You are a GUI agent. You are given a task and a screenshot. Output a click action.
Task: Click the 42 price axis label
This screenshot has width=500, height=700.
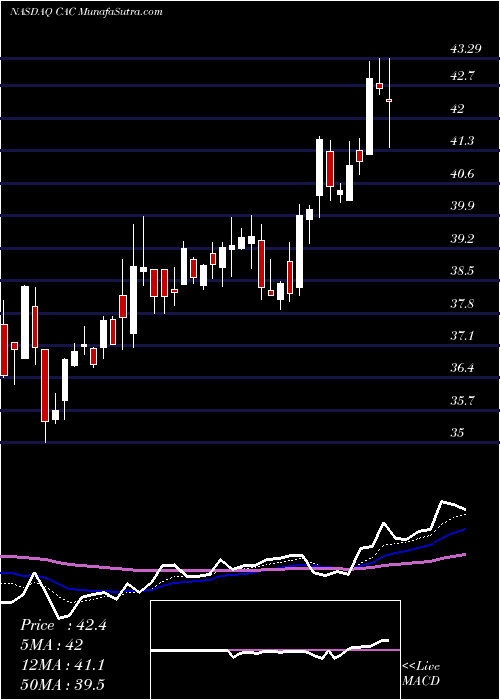458,108
